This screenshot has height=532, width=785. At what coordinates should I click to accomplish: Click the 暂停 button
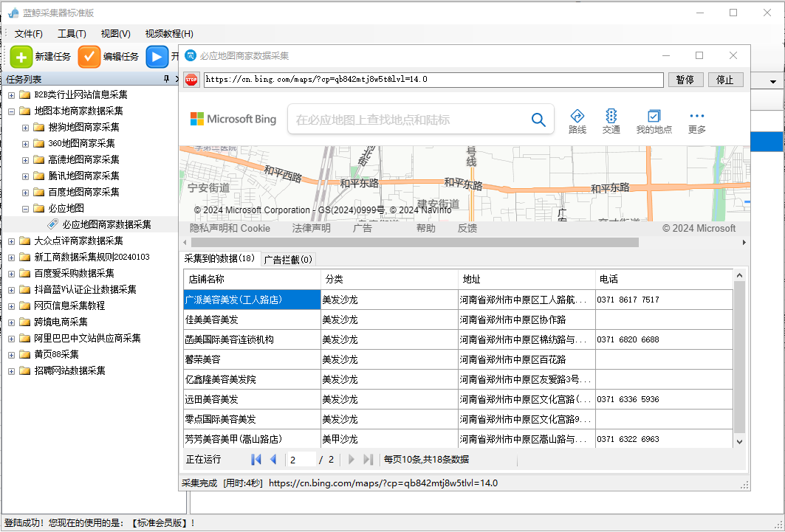685,80
